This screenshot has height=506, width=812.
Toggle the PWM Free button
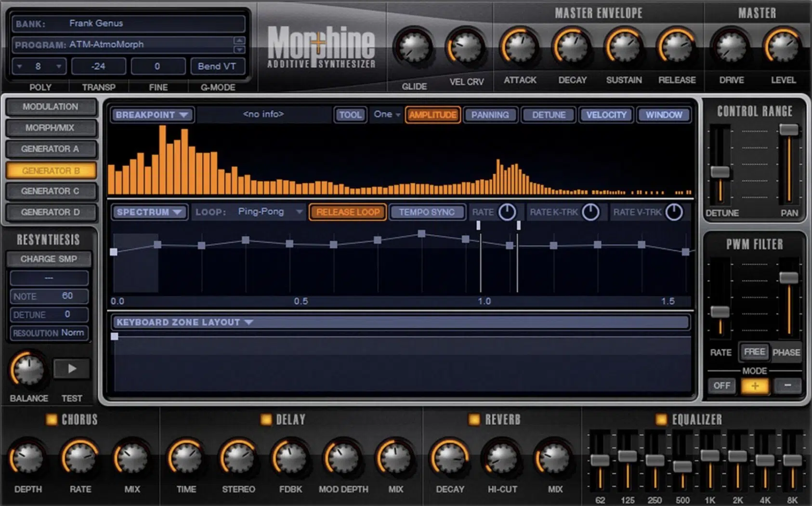[x=754, y=352]
